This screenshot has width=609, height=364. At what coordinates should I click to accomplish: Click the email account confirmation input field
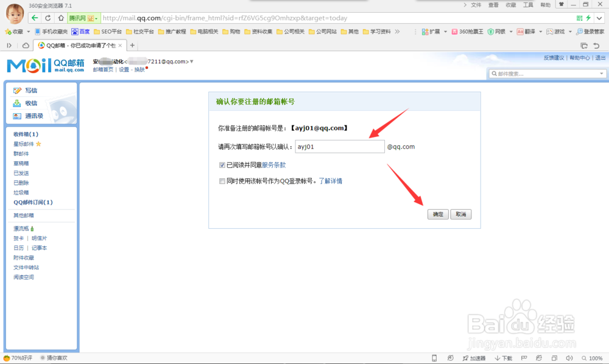point(340,147)
